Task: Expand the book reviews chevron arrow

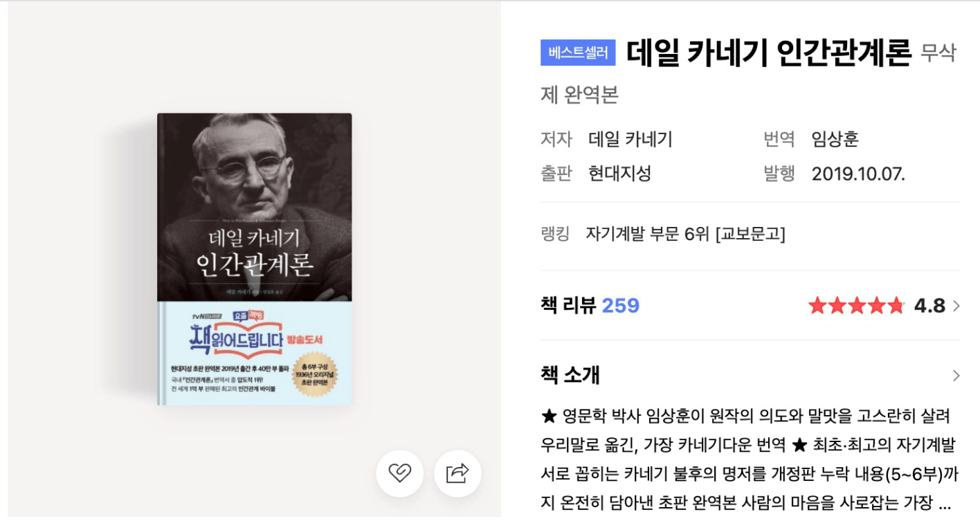Action: pos(956,306)
